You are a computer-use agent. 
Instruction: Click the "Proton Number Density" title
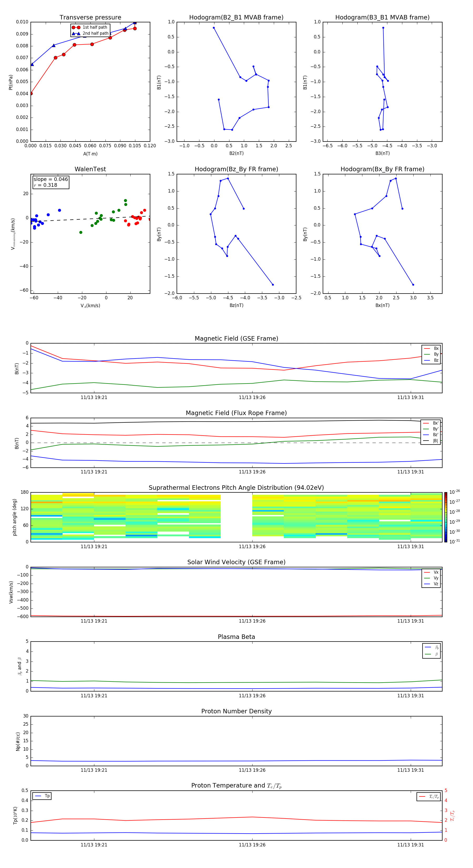[236, 711]
